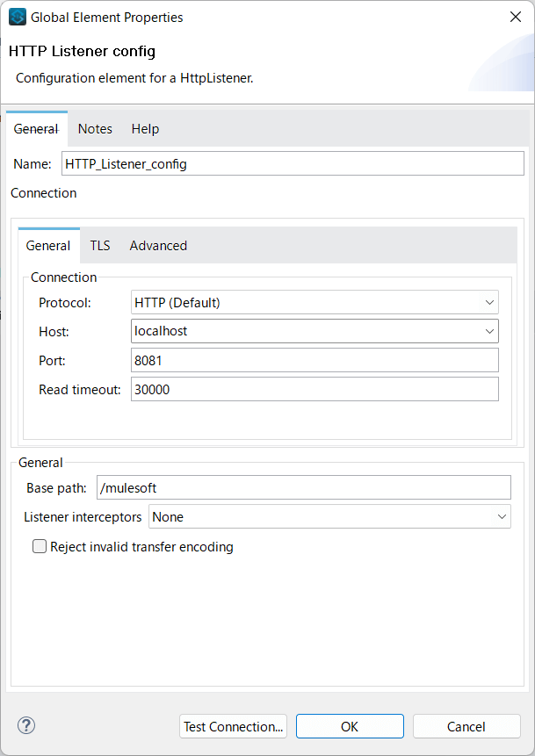Screen dimensions: 535x756
Task: Select the inner General connection tab
Action: point(48,246)
